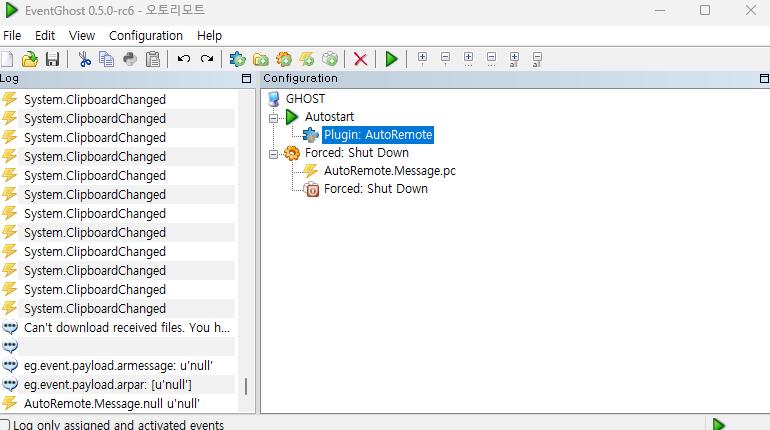
Task: Click the Add Plugin toolbar icon
Action: (237, 59)
